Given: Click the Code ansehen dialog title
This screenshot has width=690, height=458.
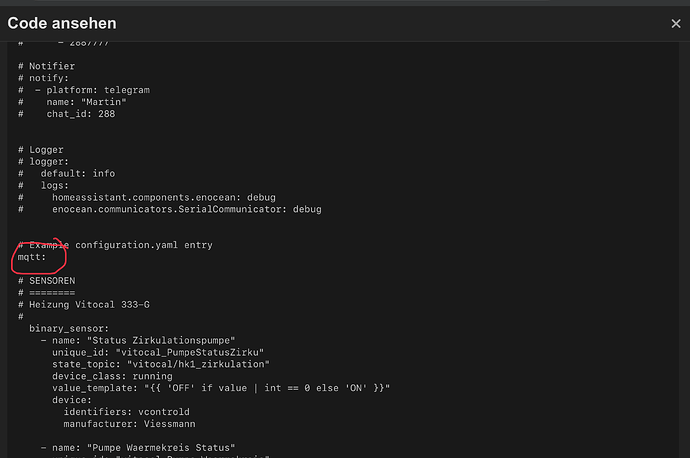Looking at the screenshot, I should pyautogui.click(x=62, y=23).
